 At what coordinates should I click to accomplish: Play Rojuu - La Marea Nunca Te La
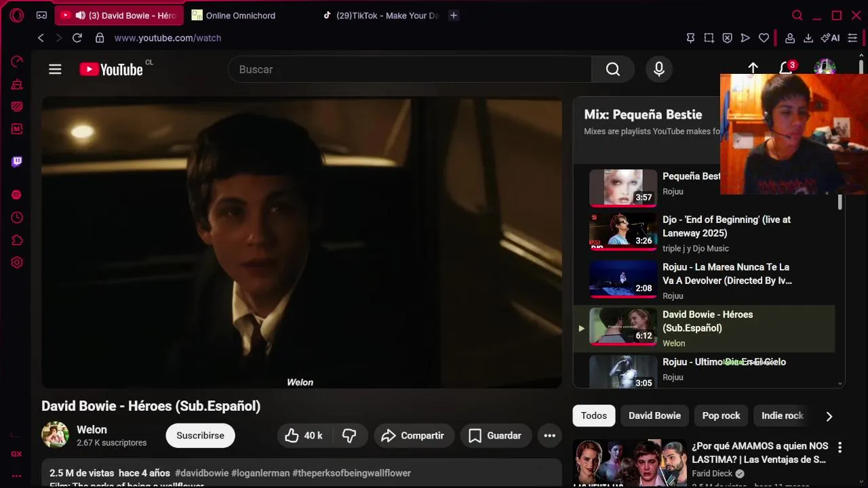pyautogui.click(x=704, y=281)
